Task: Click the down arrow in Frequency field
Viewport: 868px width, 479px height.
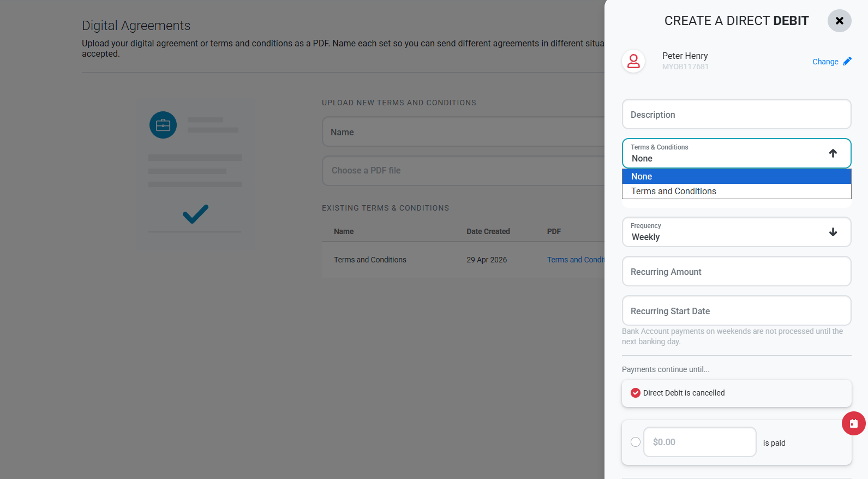Action: point(833,232)
